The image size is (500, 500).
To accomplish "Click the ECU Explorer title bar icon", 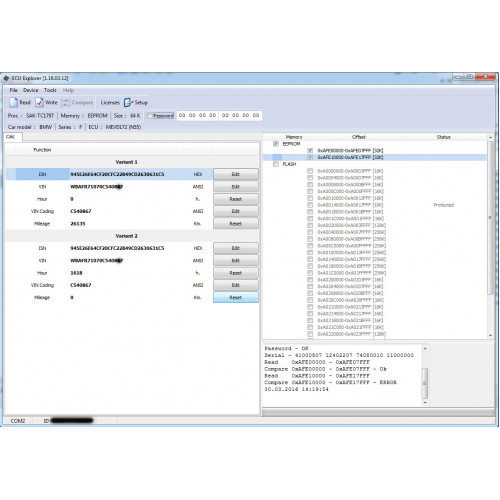I will pos(6,78).
